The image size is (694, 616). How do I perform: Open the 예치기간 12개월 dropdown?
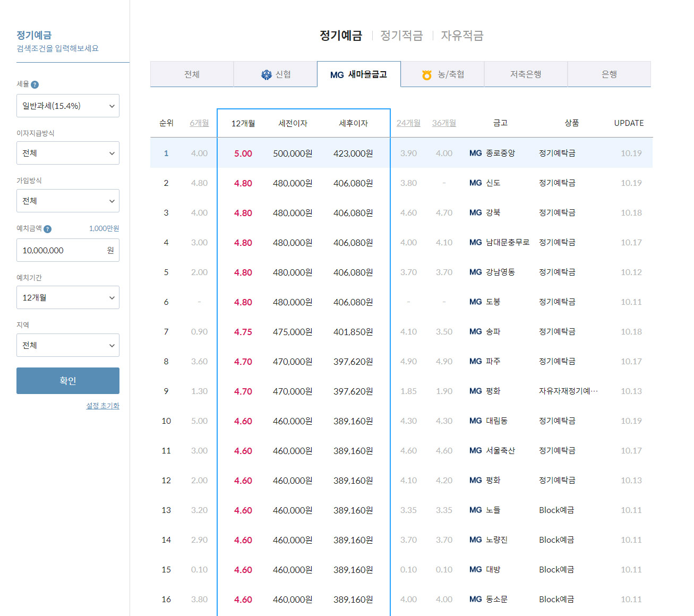click(67, 297)
